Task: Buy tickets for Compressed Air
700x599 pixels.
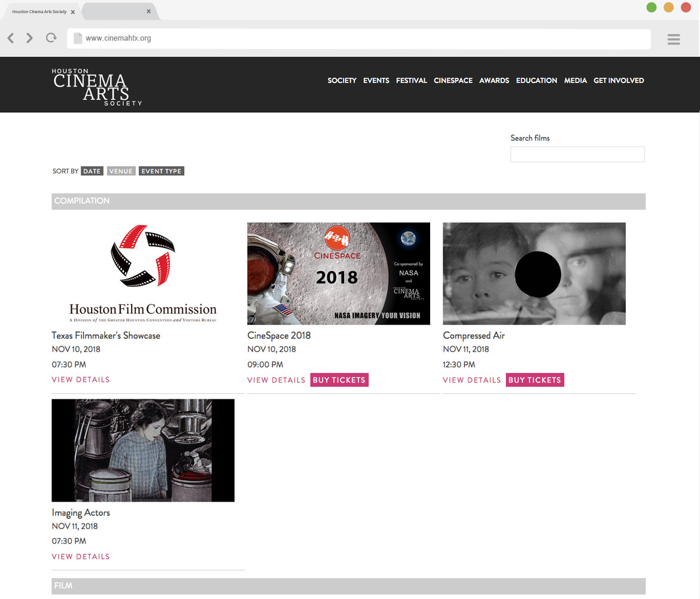Action: tap(534, 380)
